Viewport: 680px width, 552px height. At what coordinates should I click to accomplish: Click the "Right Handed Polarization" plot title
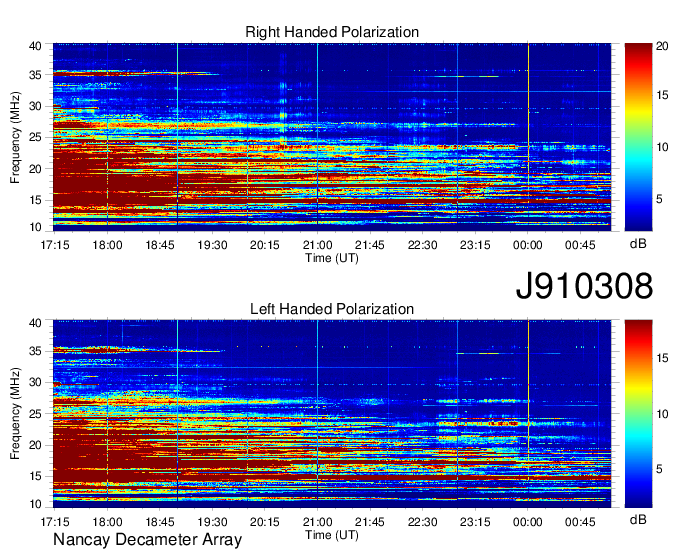pyautogui.click(x=332, y=32)
